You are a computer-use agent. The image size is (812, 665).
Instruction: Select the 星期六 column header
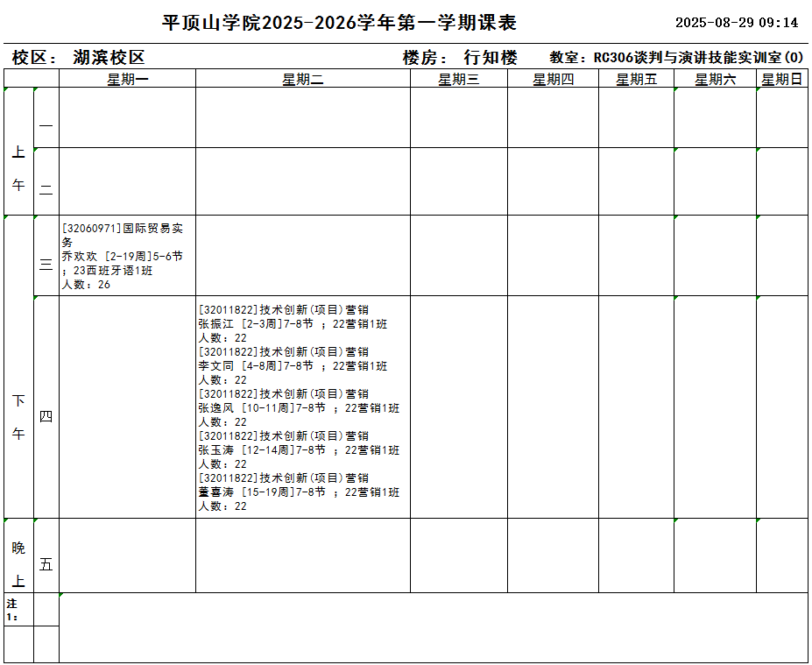tap(715, 80)
